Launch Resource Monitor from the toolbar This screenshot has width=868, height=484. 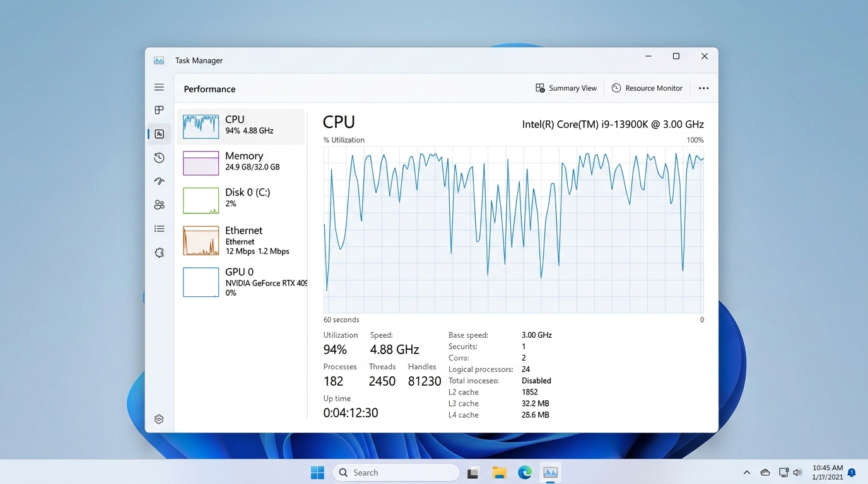tap(647, 88)
